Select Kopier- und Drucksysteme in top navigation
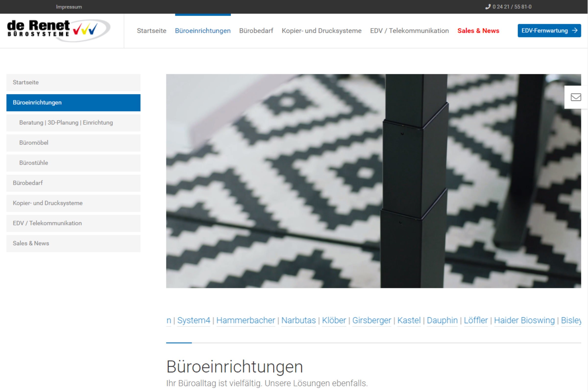Screen dimensions: 588x392 tap(321, 31)
